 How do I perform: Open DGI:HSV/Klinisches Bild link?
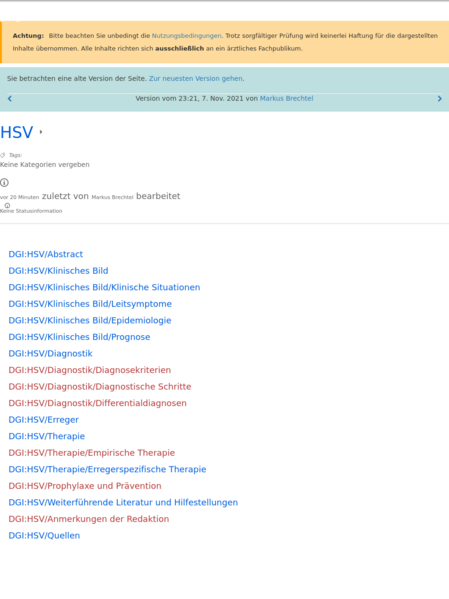[58, 270]
